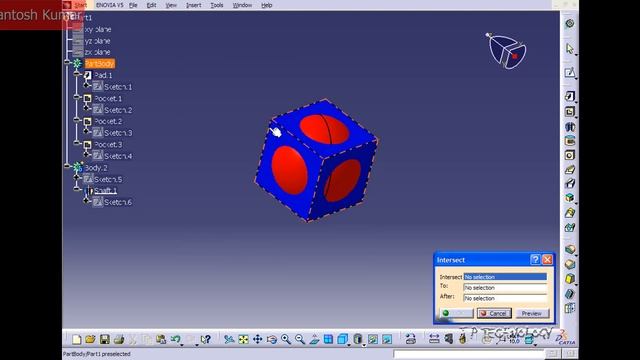The height and width of the screenshot is (360, 640).
Task: Click the Print icon
Action: [x=119, y=339]
